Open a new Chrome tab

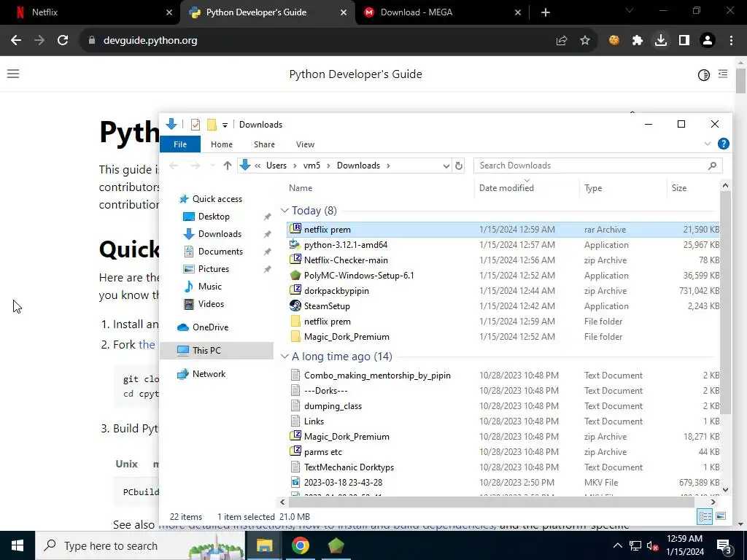(x=546, y=12)
